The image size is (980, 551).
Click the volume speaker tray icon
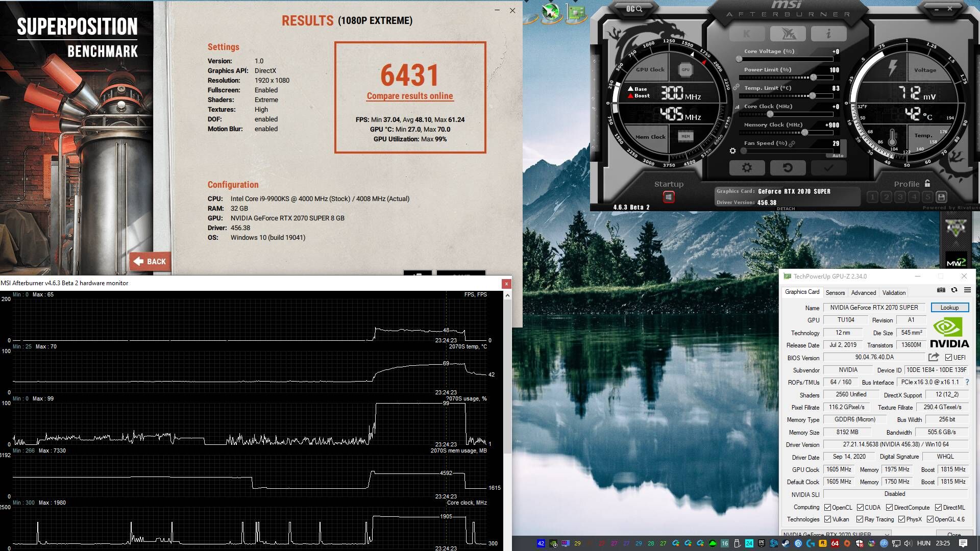[x=908, y=543]
